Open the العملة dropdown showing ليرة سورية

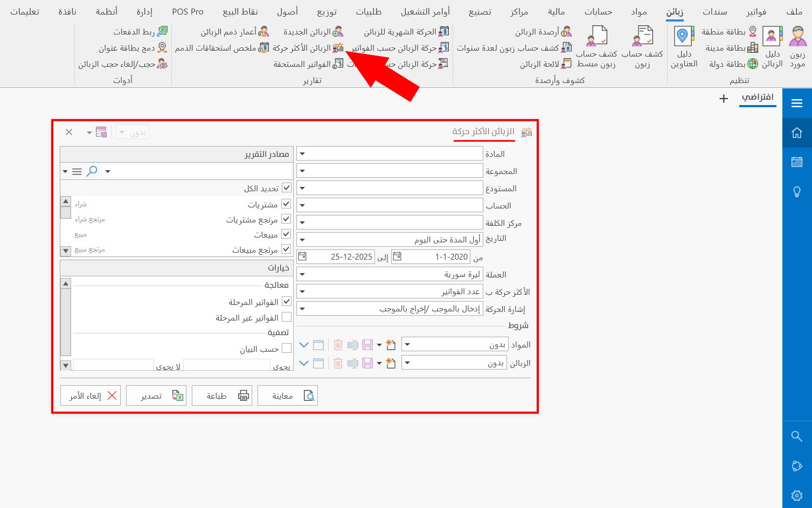303,274
